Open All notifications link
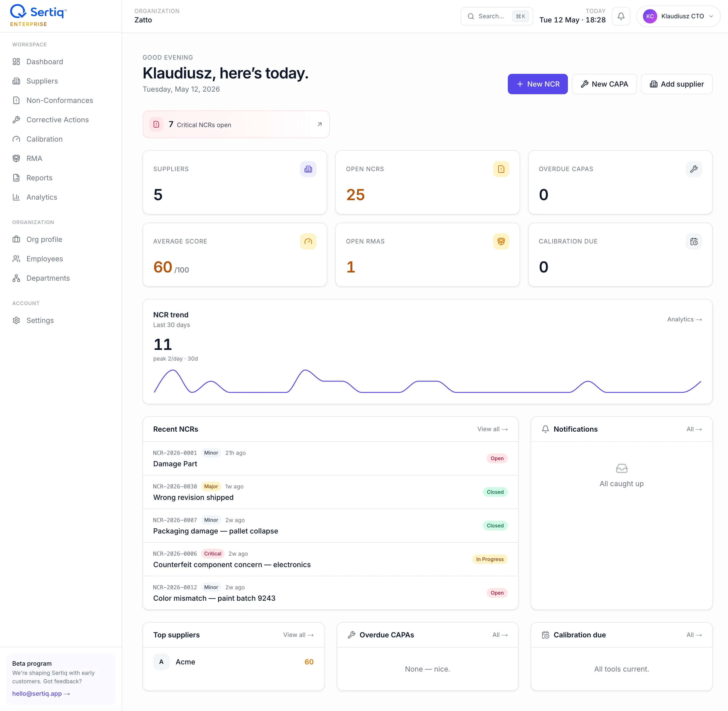The height and width of the screenshot is (711, 728). pyautogui.click(x=694, y=429)
